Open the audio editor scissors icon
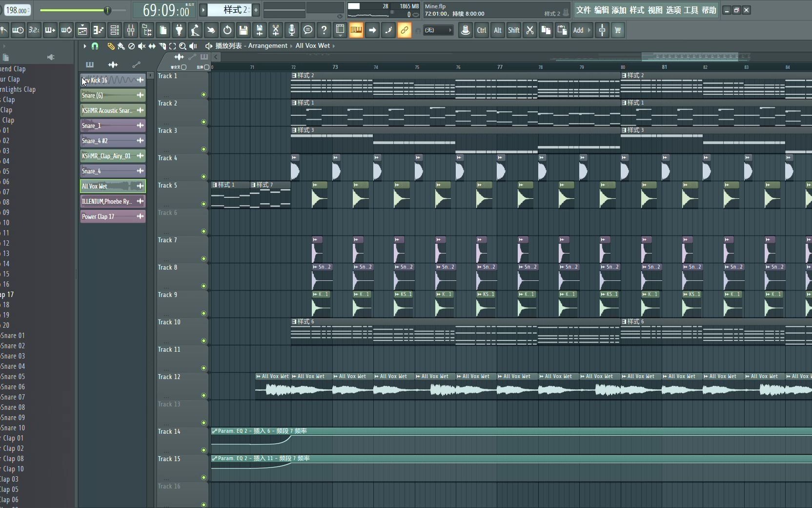This screenshot has height=508, width=812. pos(276,30)
